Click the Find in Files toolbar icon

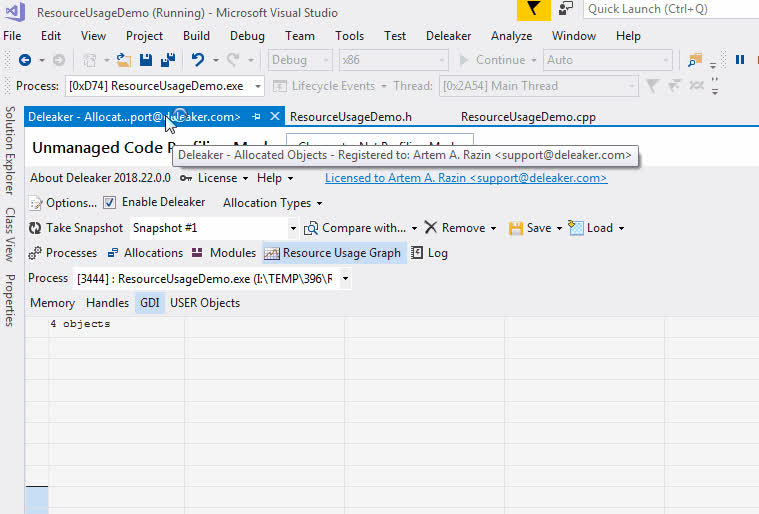point(695,60)
